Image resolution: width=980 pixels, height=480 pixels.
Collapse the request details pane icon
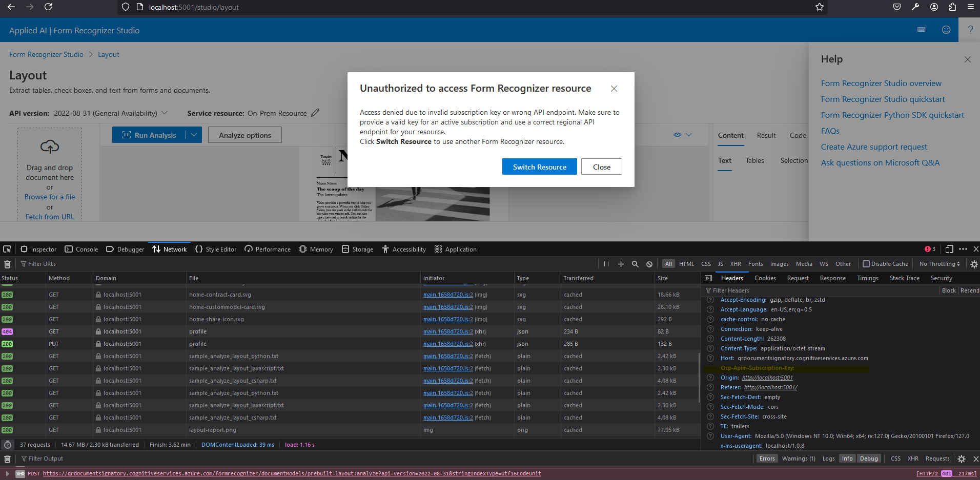(x=708, y=278)
